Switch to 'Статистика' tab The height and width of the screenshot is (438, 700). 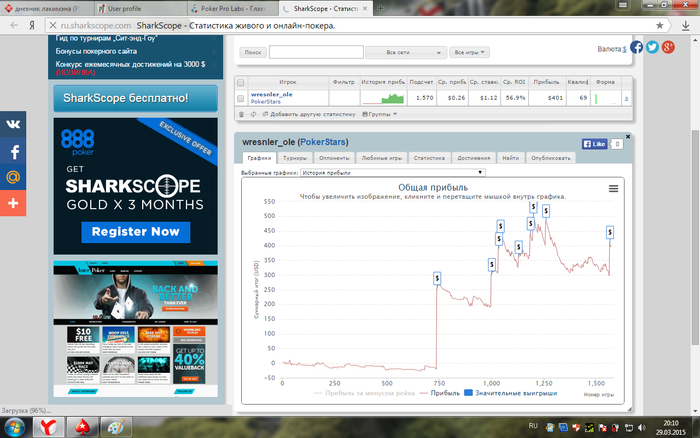429,158
